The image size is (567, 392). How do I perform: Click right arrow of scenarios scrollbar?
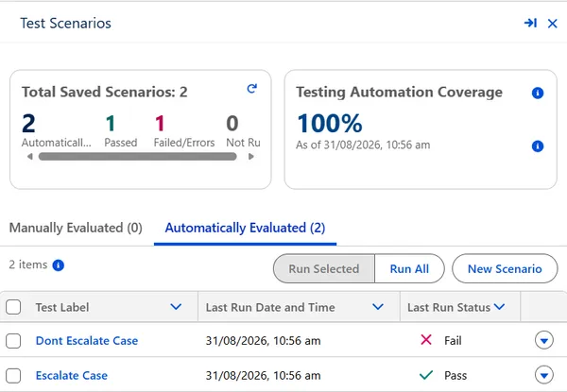click(x=251, y=157)
